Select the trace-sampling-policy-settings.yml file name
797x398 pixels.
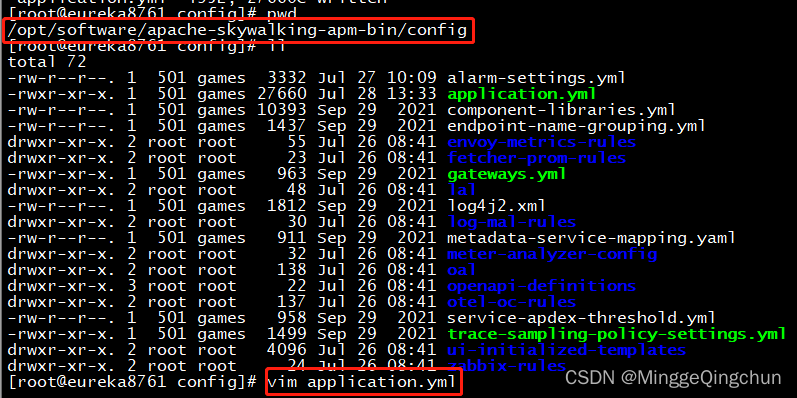tap(616, 334)
